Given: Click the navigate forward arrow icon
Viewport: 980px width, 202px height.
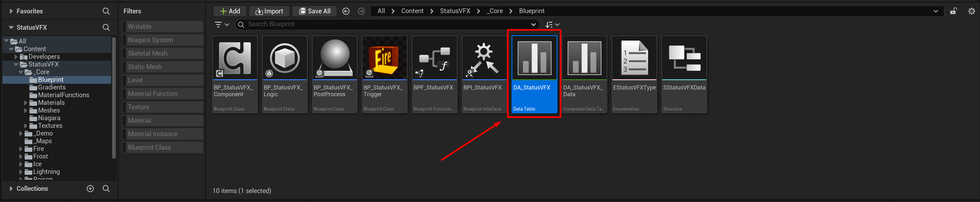Looking at the screenshot, I should coord(361,11).
